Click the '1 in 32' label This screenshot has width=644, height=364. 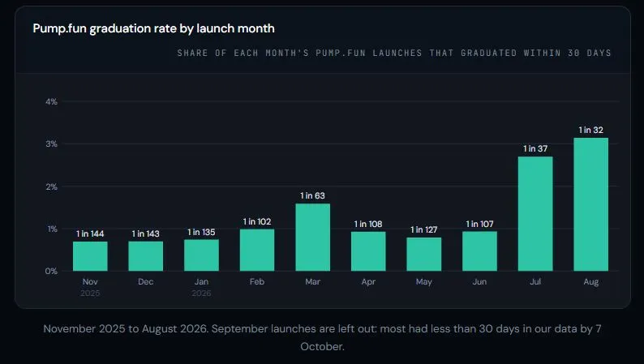click(x=591, y=130)
